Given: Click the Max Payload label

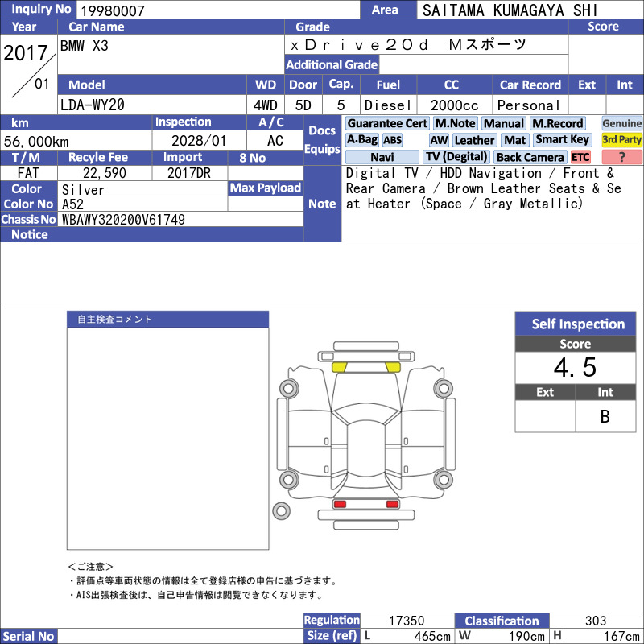Looking at the screenshot, I should pyautogui.click(x=266, y=188).
